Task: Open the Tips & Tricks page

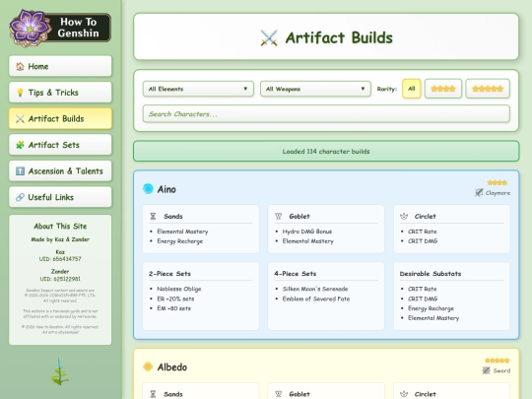Action: pyautogui.click(x=60, y=93)
